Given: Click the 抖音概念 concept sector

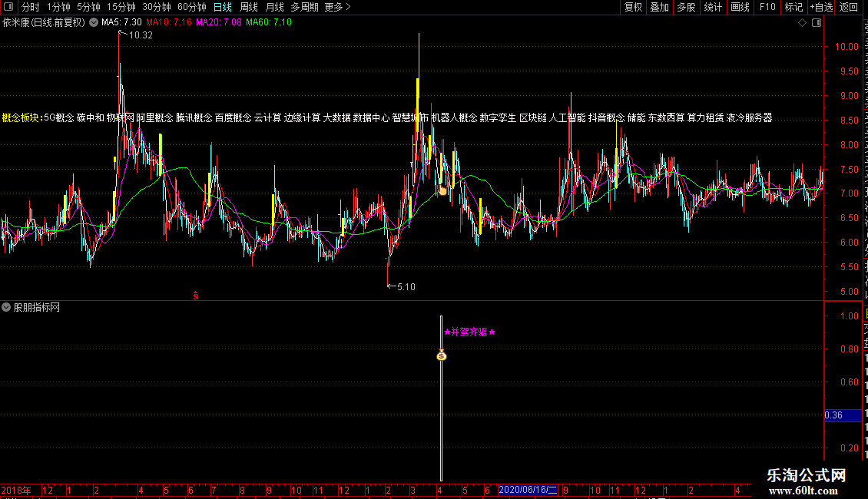Looking at the screenshot, I should [606, 117].
